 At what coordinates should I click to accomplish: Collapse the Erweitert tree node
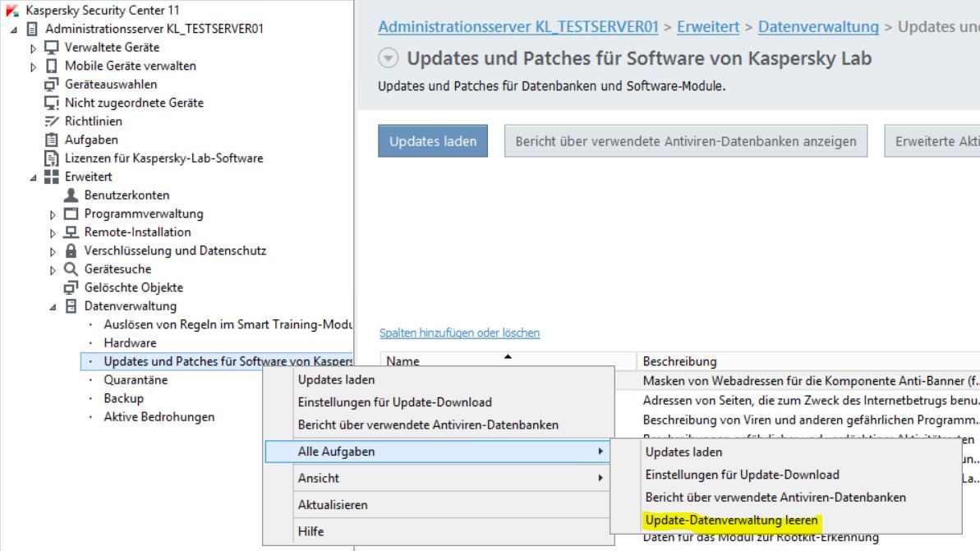[x=34, y=177]
